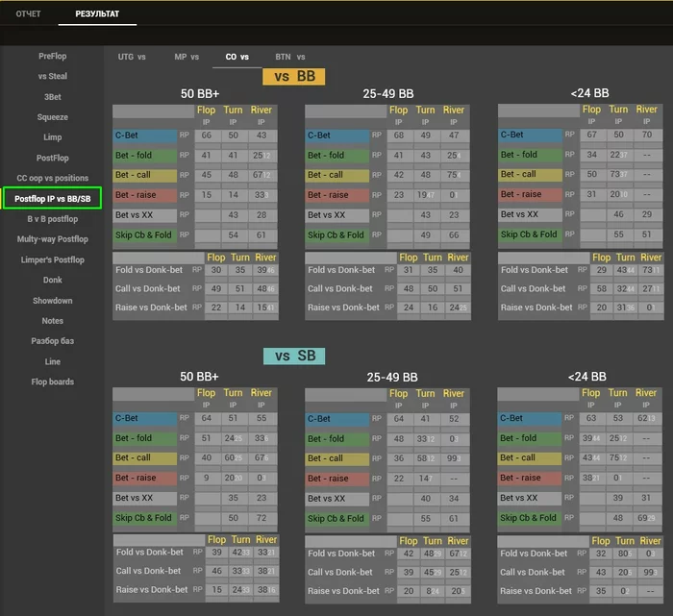673x616 pixels.
Task: Click C-Bet flop value 63, vs SB <24 BB
Action: 591,418
